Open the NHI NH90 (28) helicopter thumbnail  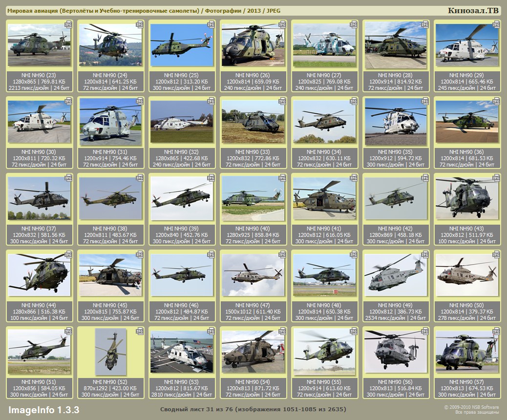tap(396, 45)
